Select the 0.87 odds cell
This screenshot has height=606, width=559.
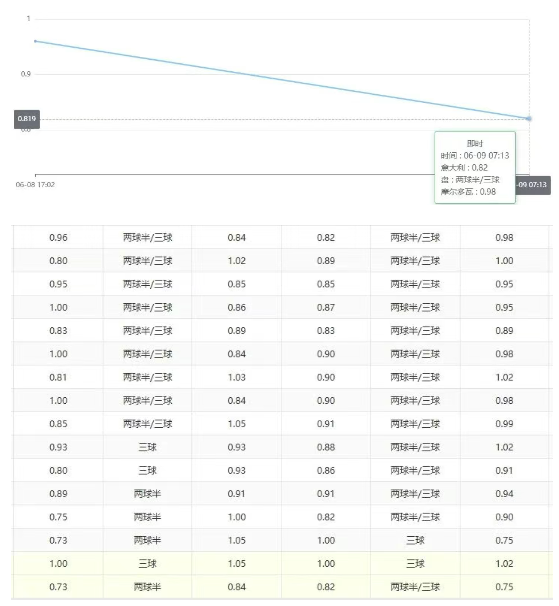[x=326, y=308]
